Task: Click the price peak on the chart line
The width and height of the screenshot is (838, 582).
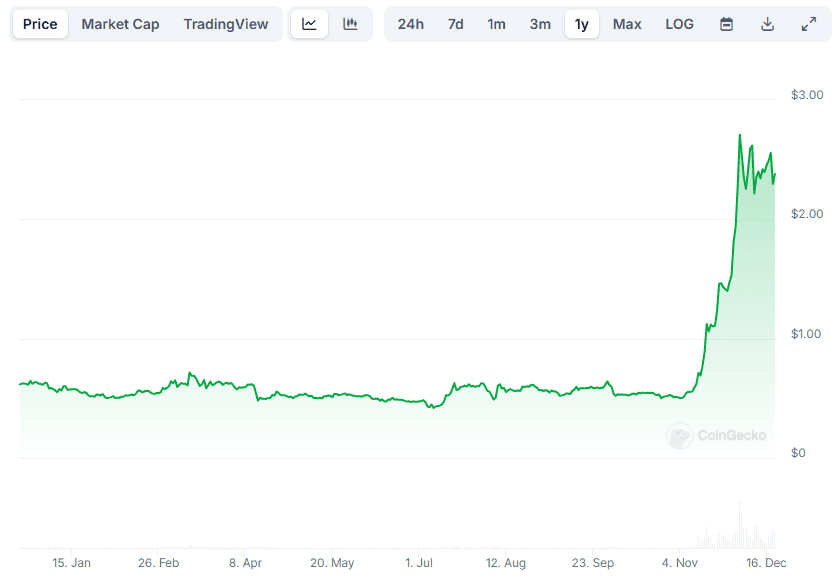Action: (740, 135)
